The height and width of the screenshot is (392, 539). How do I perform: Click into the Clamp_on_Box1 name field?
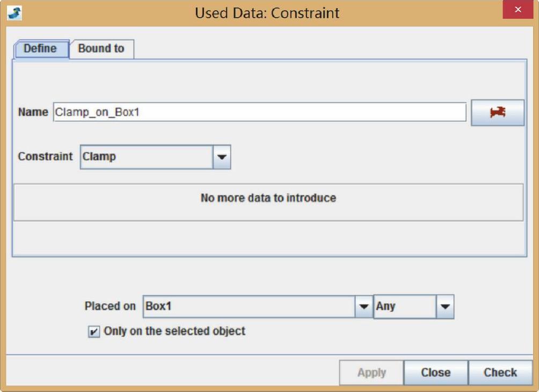coord(259,113)
